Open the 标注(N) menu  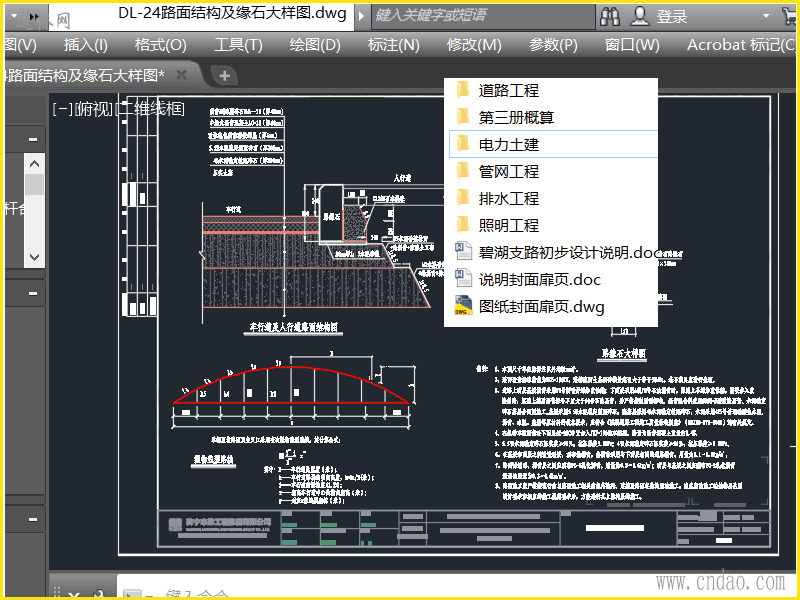pyautogui.click(x=393, y=45)
